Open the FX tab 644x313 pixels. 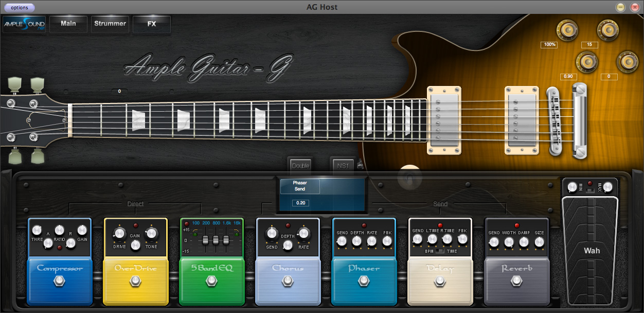pyautogui.click(x=152, y=24)
